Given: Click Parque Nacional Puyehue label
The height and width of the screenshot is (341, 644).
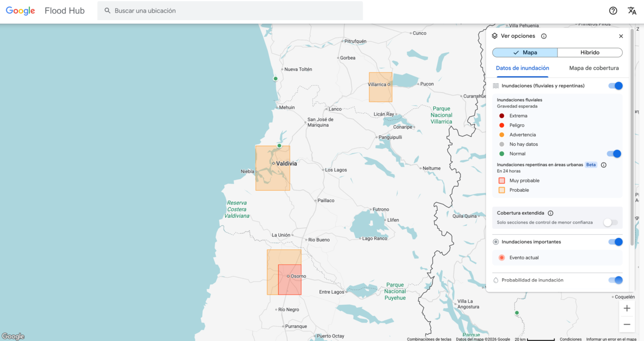Looking at the screenshot, I should coord(395,291).
